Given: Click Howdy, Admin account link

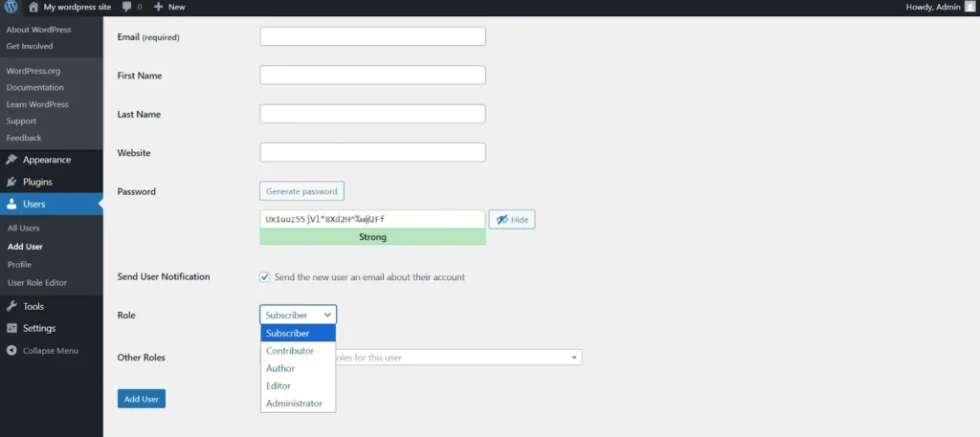Looking at the screenshot, I should pyautogui.click(x=933, y=7).
